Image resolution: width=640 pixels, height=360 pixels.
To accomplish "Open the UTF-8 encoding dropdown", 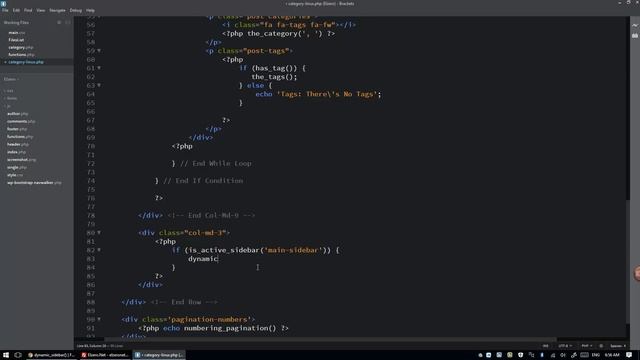I will 565,346.
